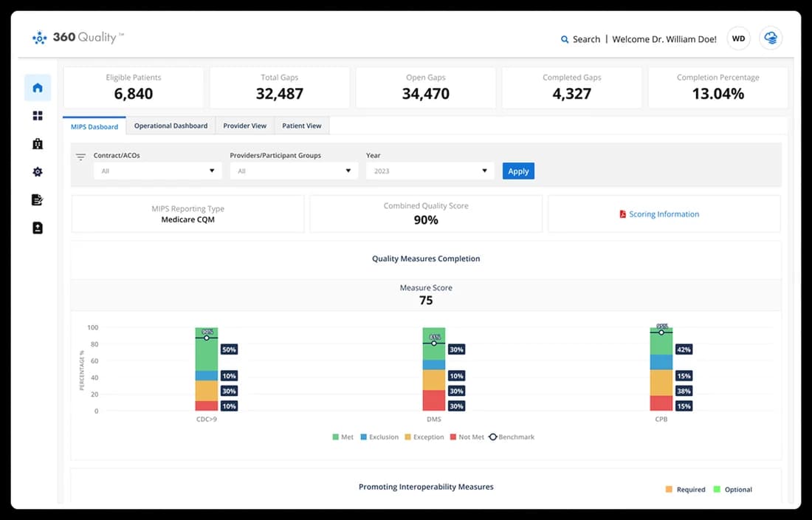Switch to Provider View tab

pyautogui.click(x=245, y=126)
